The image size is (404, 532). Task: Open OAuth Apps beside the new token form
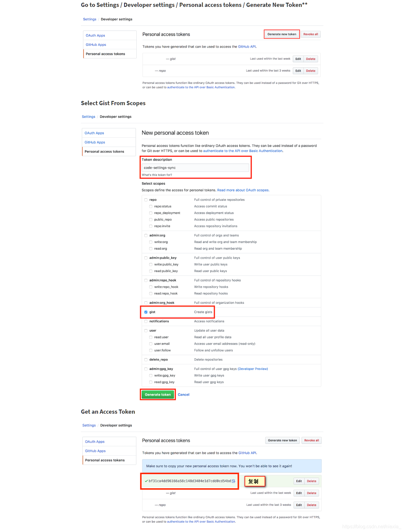[94, 133]
